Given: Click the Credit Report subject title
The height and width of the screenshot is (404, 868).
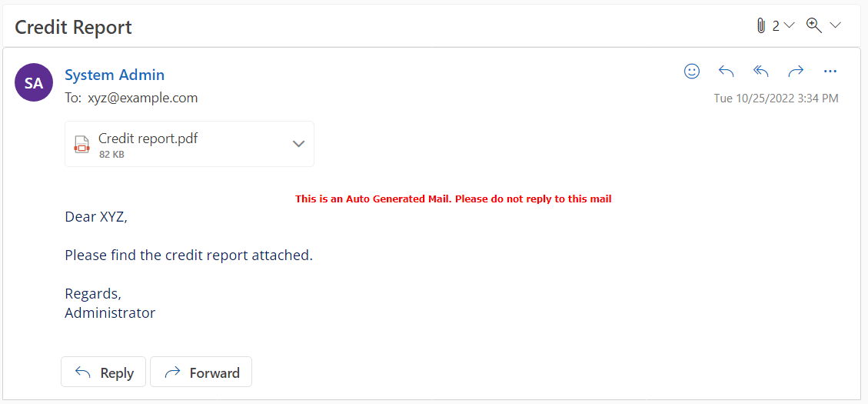Looking at the screenshot, I should point(73,27).
